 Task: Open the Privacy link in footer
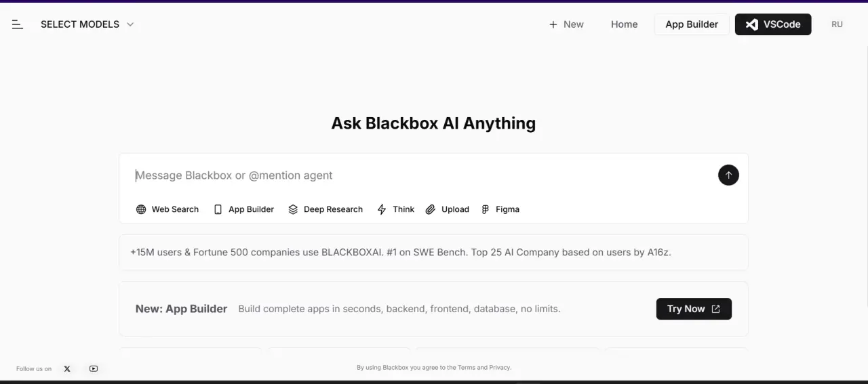coord(500,368)
